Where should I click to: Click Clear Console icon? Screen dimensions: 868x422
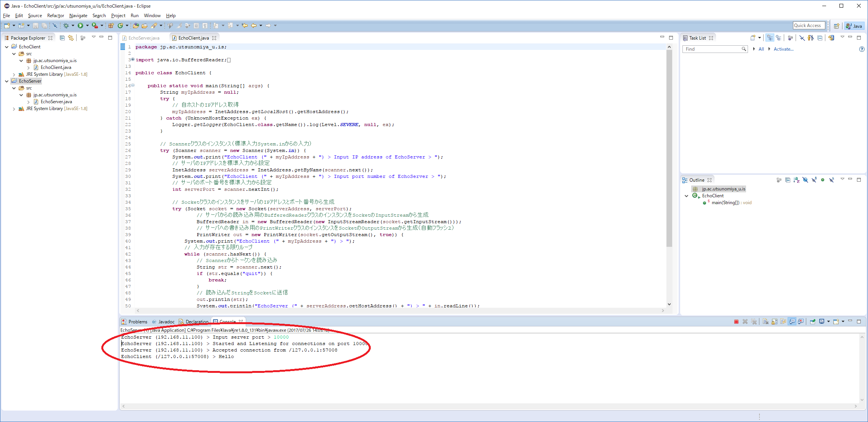(x=766, y=322)
